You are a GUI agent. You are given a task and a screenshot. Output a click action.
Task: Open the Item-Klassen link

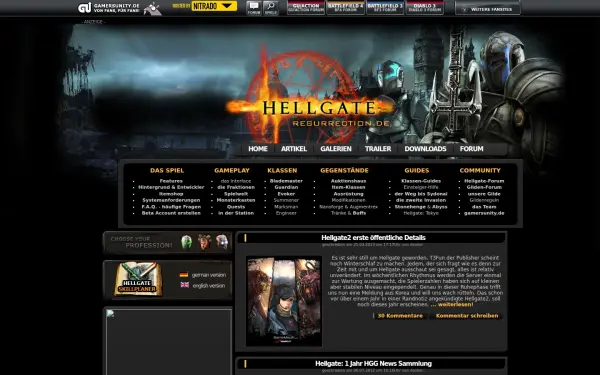tap(349, 188)
